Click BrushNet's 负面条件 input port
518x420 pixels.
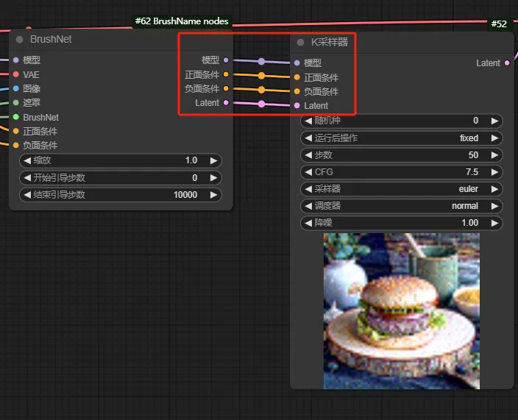(16, 146)
